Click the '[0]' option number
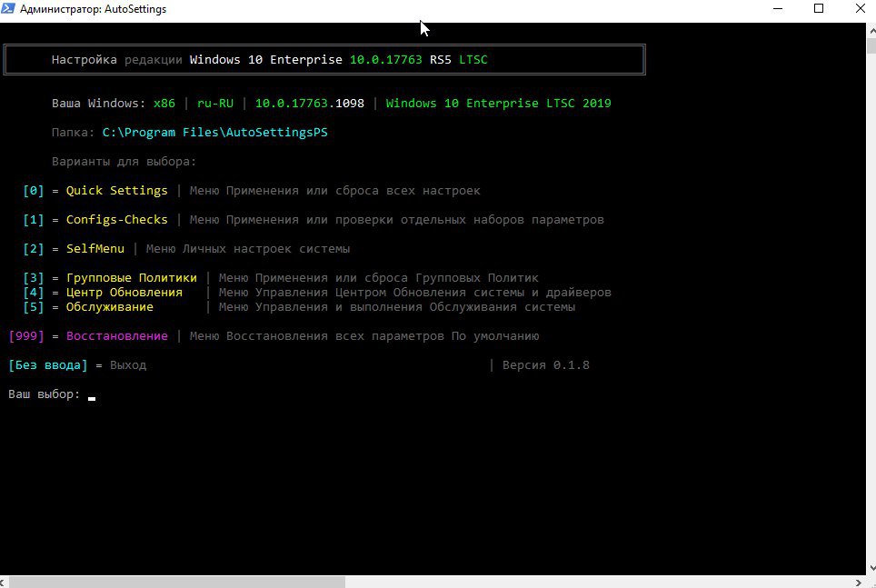This screenshot has height=588, width=876. click(x=34, y=191)
